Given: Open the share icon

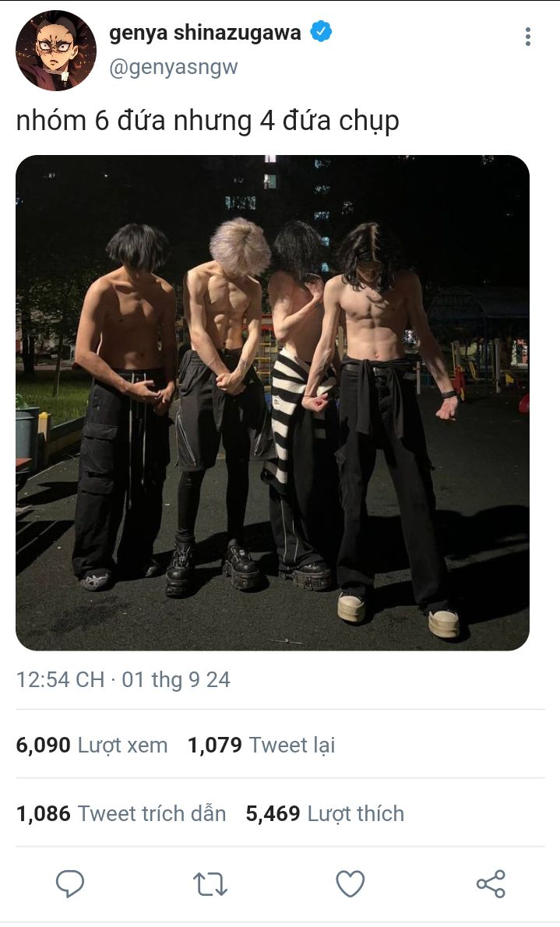Looking at the screenshot, I should click(x=491, y=884).
